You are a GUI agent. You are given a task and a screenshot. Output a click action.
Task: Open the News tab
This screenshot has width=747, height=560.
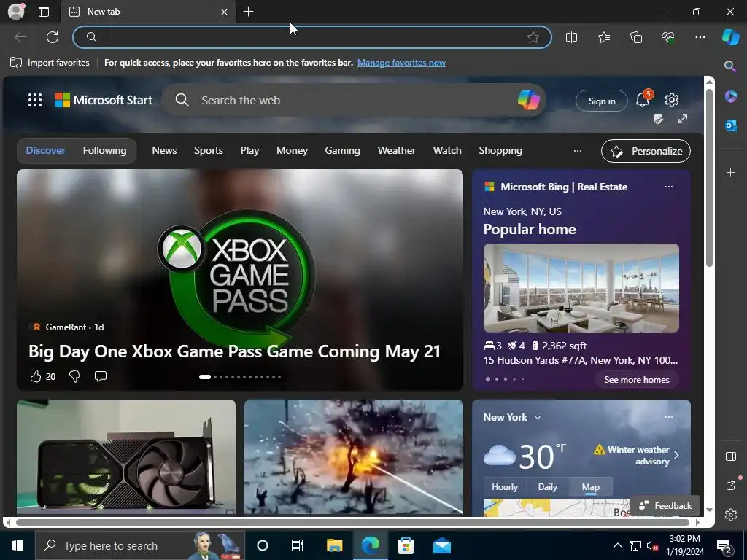164,150
